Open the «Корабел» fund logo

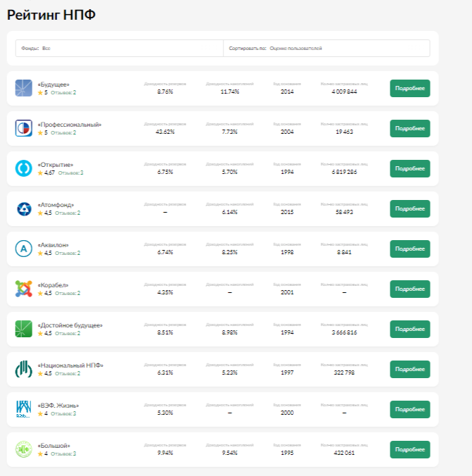[24, 289]
